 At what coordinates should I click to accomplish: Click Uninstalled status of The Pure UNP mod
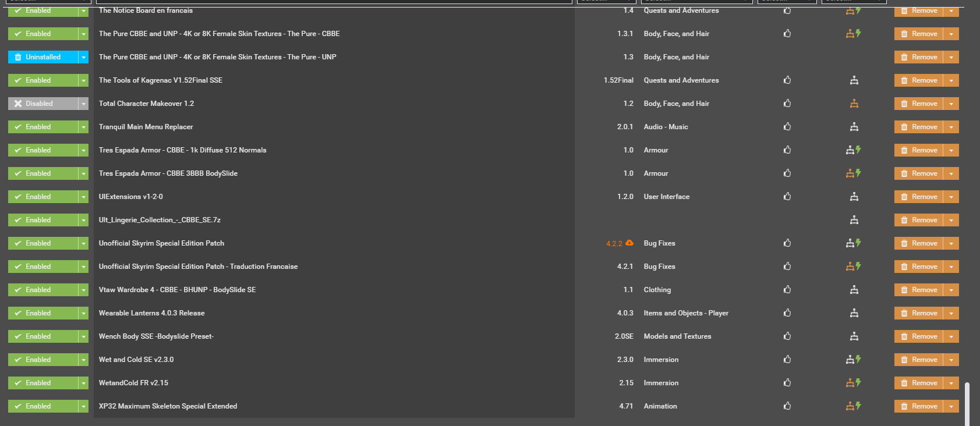[x=43, y=57]
